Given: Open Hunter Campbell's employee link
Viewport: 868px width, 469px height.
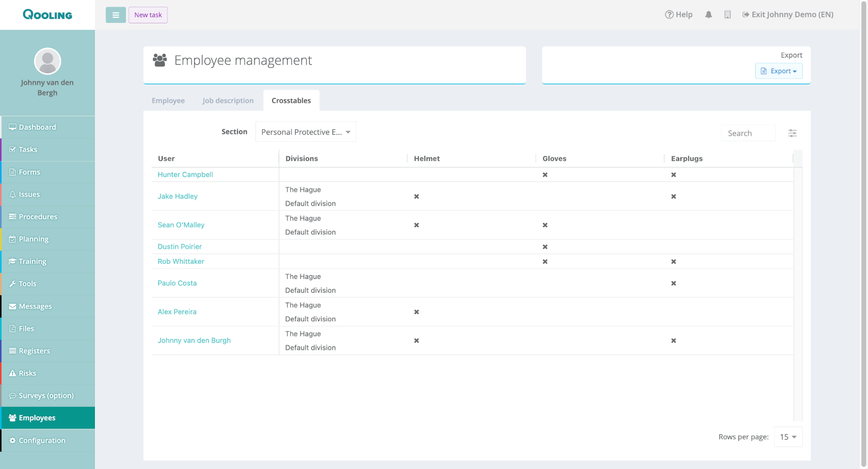Looking at the screenshot, I should tap(185, 174).
